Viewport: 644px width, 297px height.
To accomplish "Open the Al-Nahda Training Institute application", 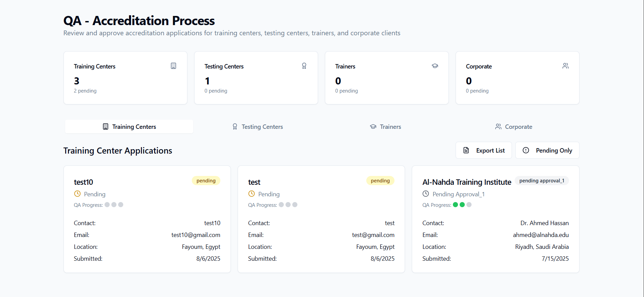I will 466,182.
